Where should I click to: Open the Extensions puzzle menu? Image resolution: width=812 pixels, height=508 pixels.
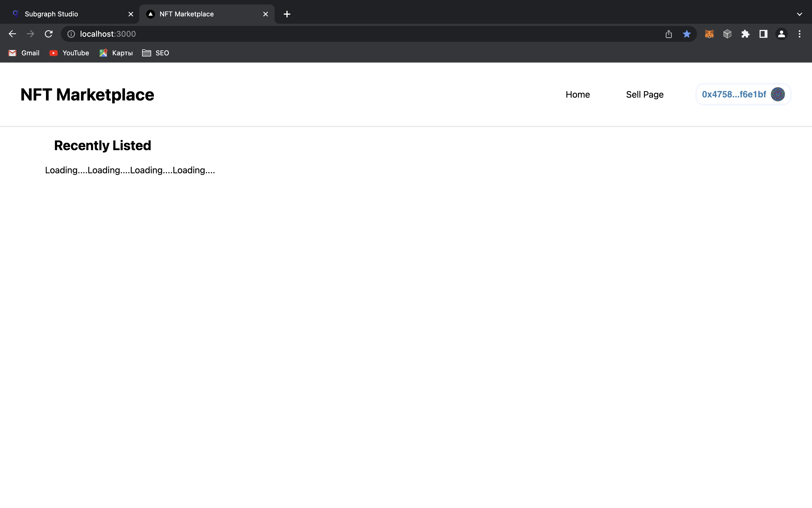745,34
